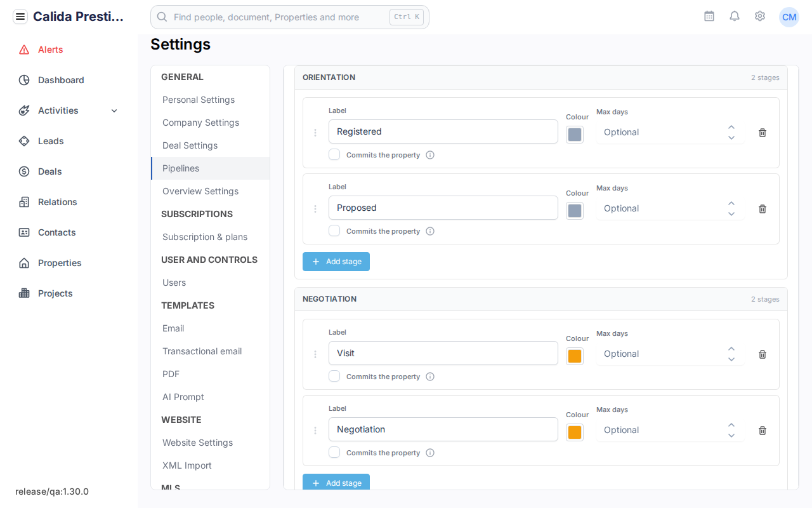Viewport: 812px width, 508px height.
Task: Decrease Max days for Negotiation stage
Action: point(731,436)
